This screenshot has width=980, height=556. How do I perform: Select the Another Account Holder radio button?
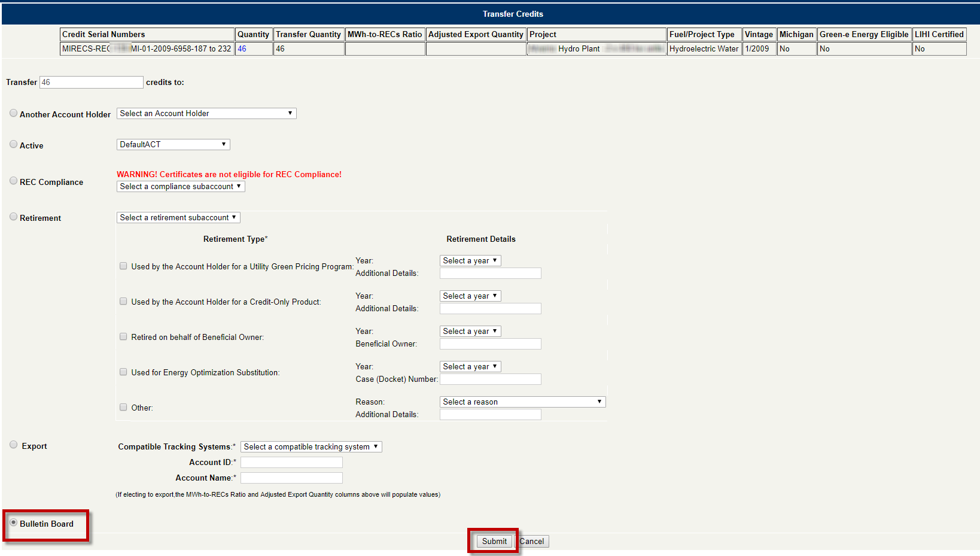pyautogui.click(x=13, y=113)
